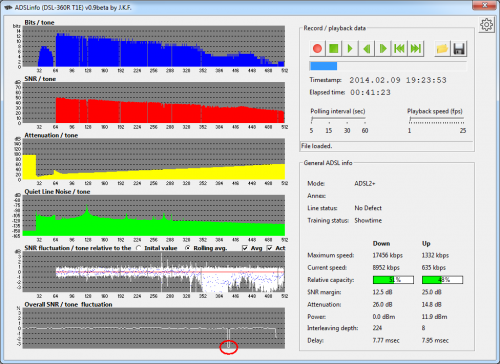This screenshot has width=500, height=364.
Task: Toggle the Avg checkbox
Action: (x=245, y=248)
